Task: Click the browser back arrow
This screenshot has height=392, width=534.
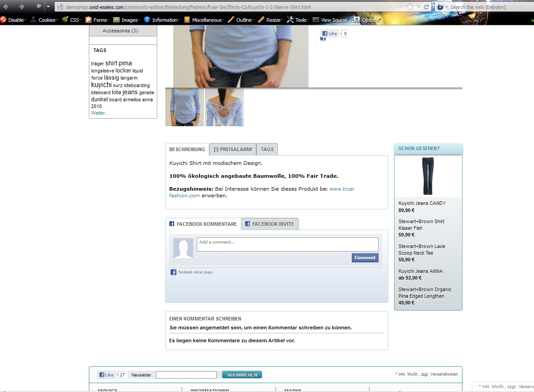Action: (6, 7)
